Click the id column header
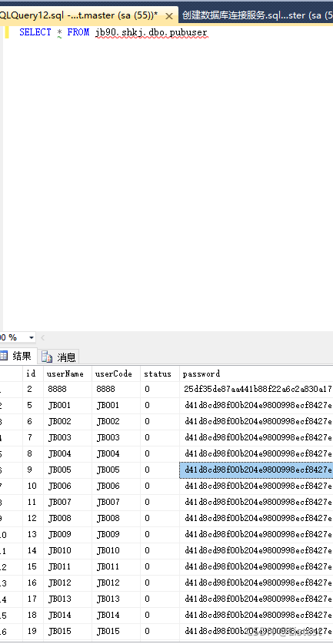This screenshot has width=333, height=644. coord(33,373)
